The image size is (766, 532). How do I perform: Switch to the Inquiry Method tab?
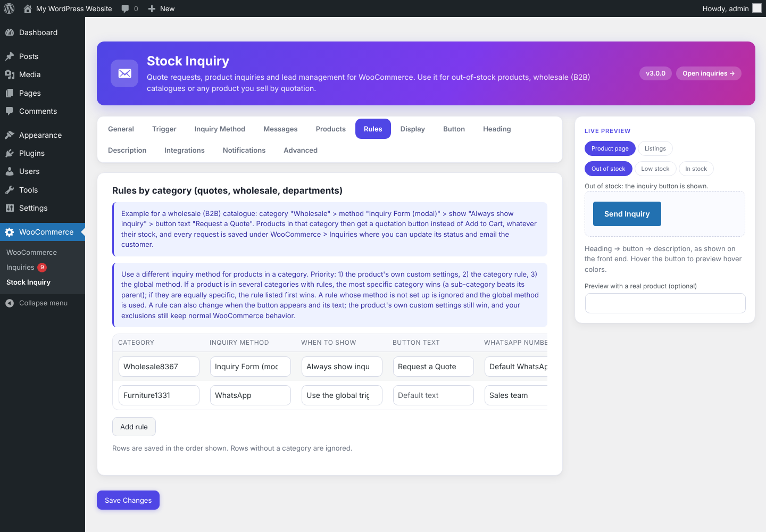click(x=220, y=129)
